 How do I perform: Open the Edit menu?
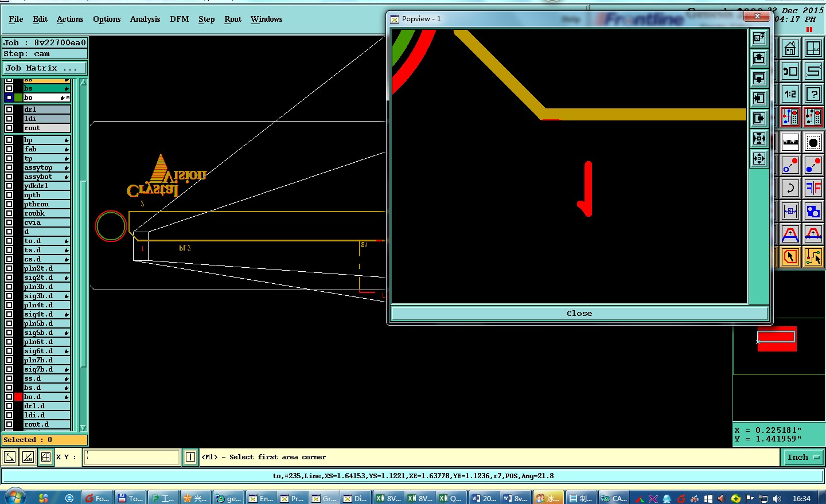40,19
